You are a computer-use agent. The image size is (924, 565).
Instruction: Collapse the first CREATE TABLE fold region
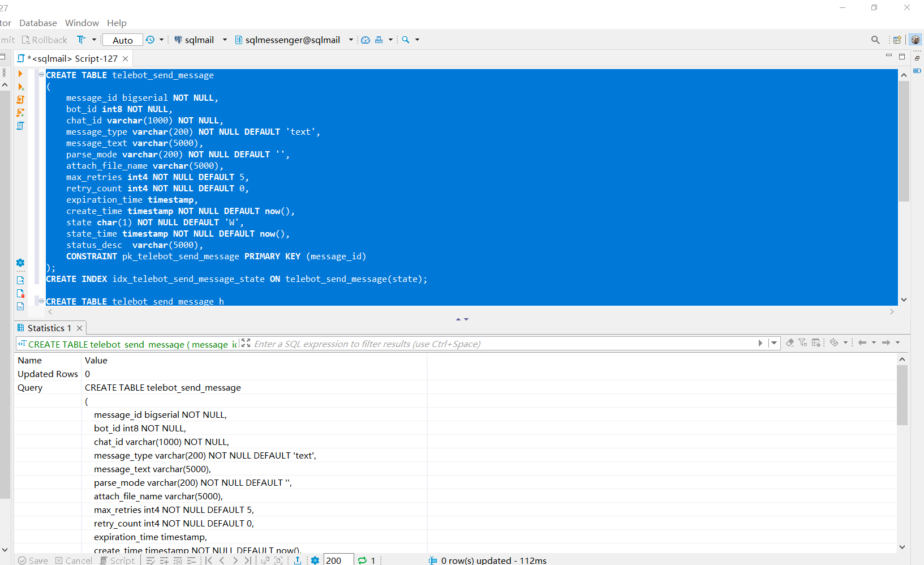[40, 74]
